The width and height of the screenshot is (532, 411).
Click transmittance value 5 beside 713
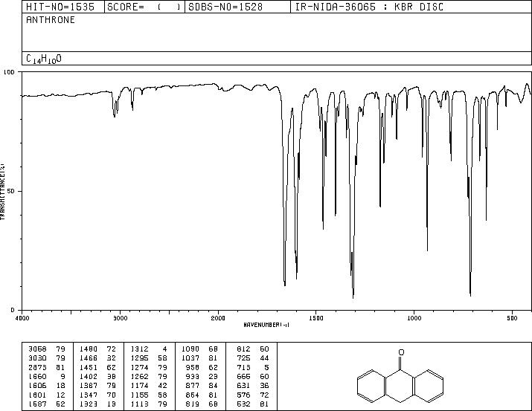click(266, 367)
